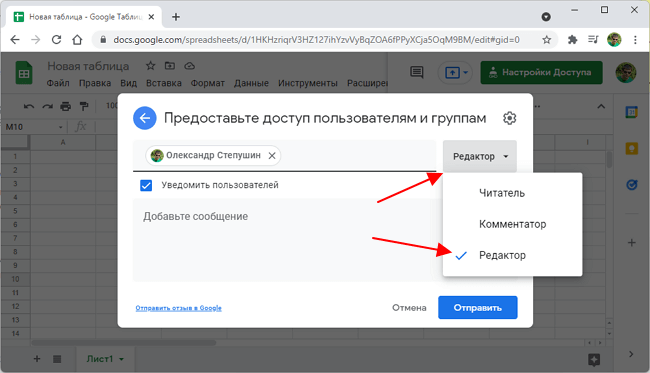The image size is (650, 373).
Task: Open Chrome three-dot menu
Action: click(635, 40)
